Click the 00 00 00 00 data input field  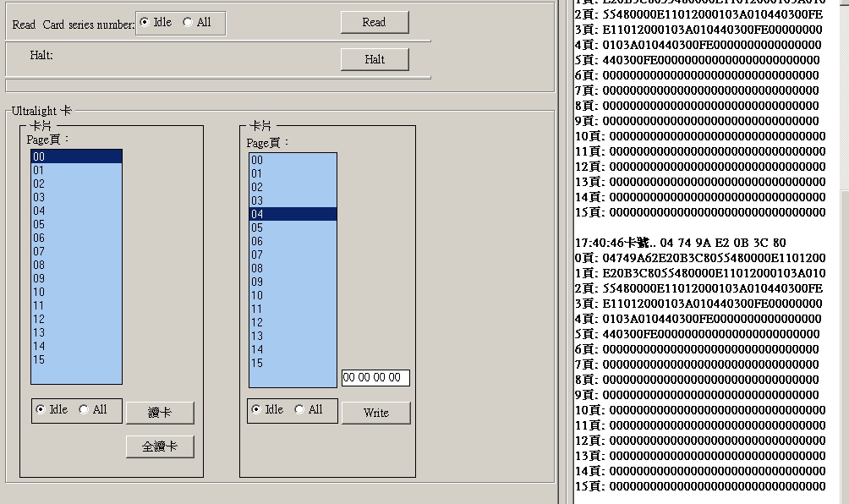pyautogui.click(x=375, y=378)
